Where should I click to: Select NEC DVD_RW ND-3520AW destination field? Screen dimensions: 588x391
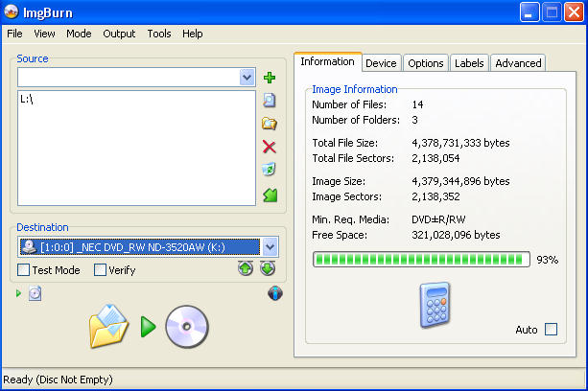[x=140, y=247]
